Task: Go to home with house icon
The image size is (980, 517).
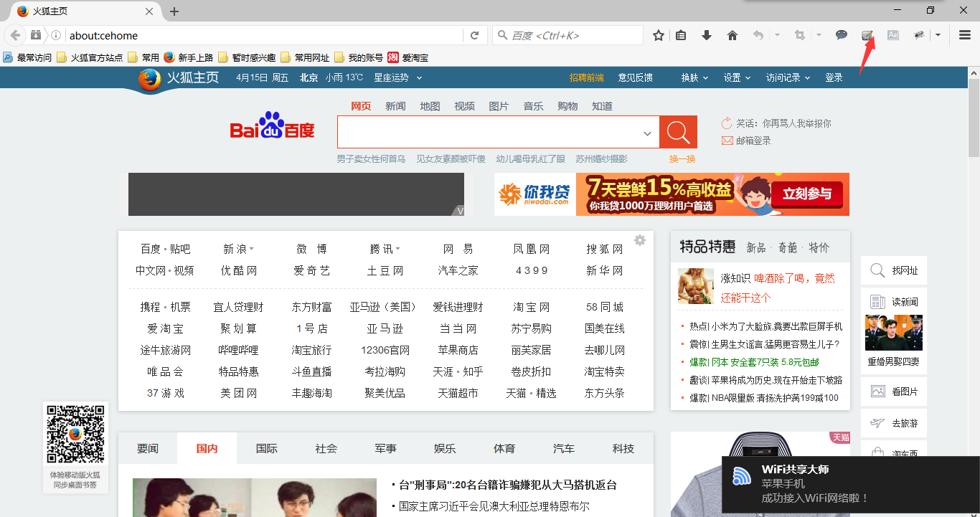Action: [732, 35]
